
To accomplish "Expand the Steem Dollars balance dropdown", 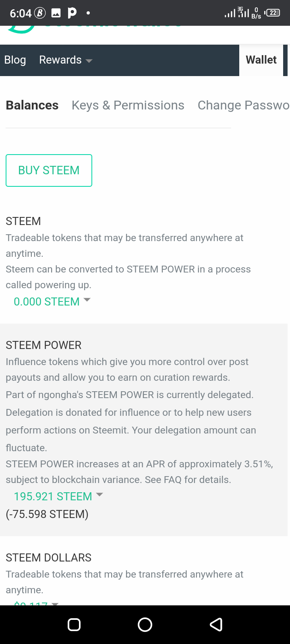I will coord(36,603).
